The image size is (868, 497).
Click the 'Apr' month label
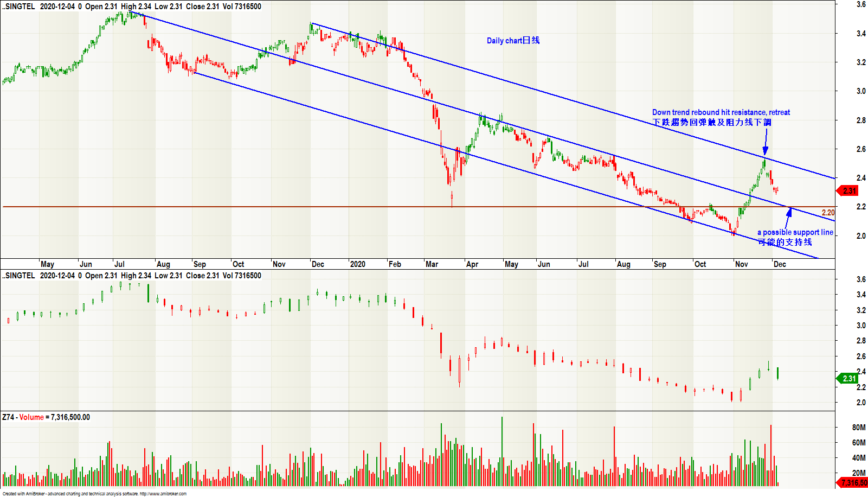[x=472, y=264]
